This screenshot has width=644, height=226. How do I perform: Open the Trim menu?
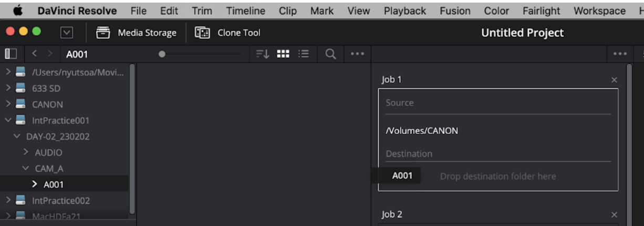[x=202, y=11]
